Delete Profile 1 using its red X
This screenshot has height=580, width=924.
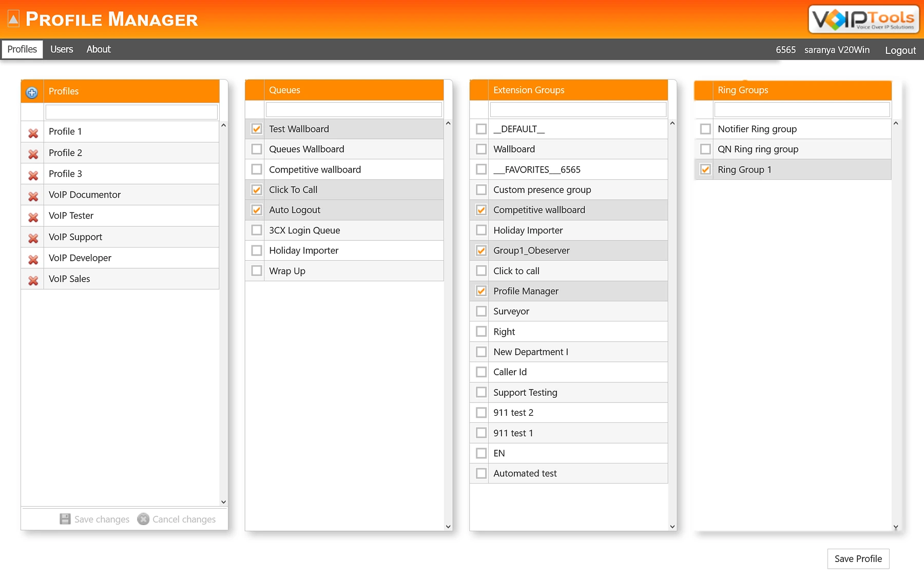tap(33, 133)
